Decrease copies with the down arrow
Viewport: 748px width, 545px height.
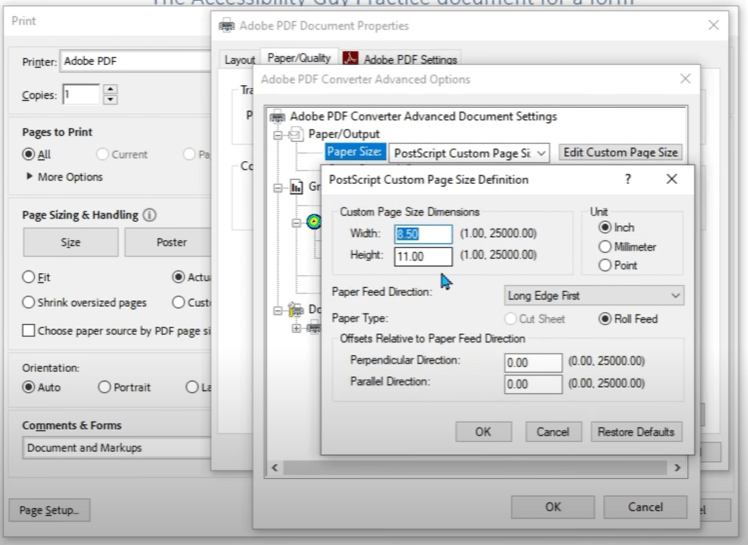pos(110,99)
